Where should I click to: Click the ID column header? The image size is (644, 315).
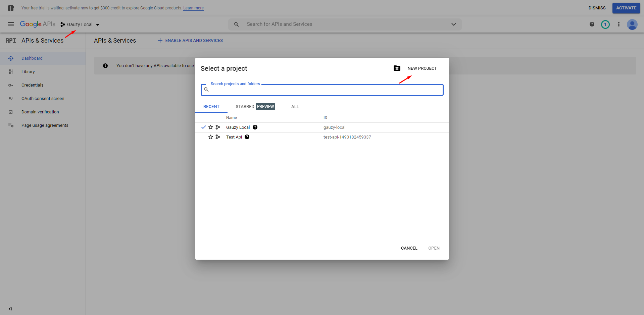pyautogui.click(x=325, y=118)
